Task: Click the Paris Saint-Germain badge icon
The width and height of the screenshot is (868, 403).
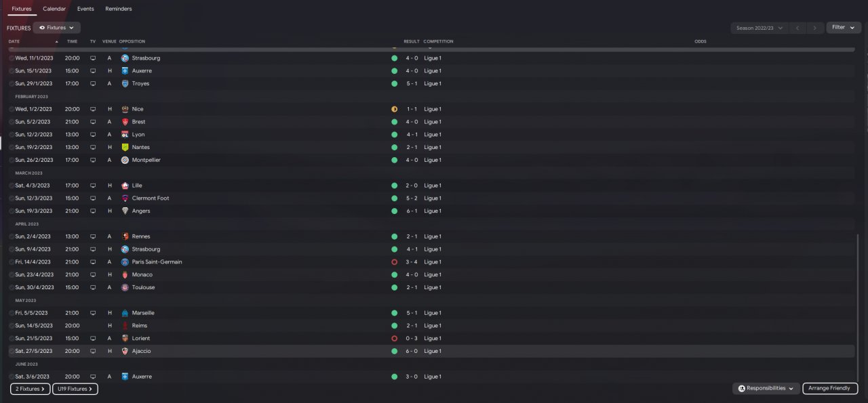Action: coord(125,262)
